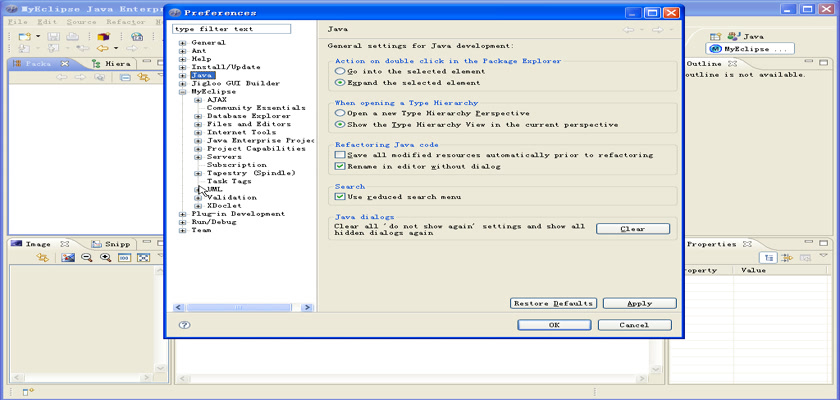Screen dimensions: 840x400
Task: Click right arrow of tree horizontal scrollbar
Action: (x=308, y=308)
